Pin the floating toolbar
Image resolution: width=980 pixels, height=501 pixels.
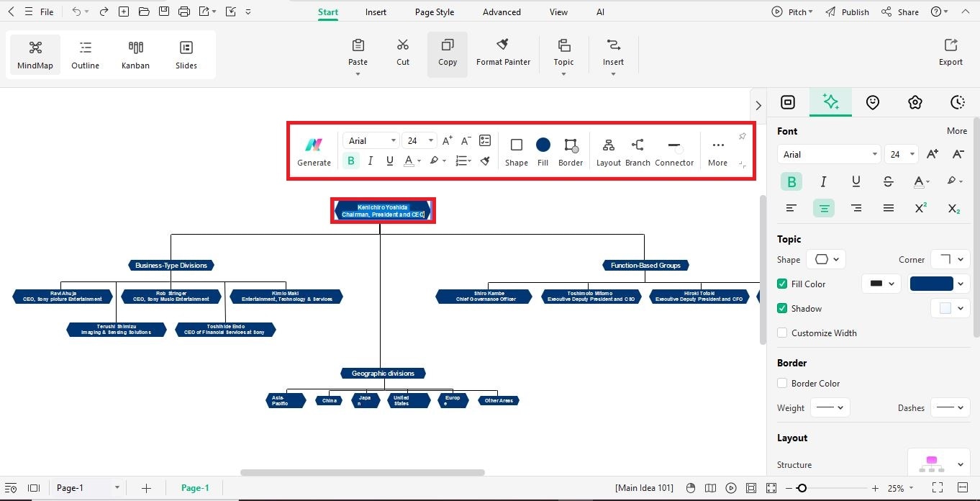click(743, 137)
